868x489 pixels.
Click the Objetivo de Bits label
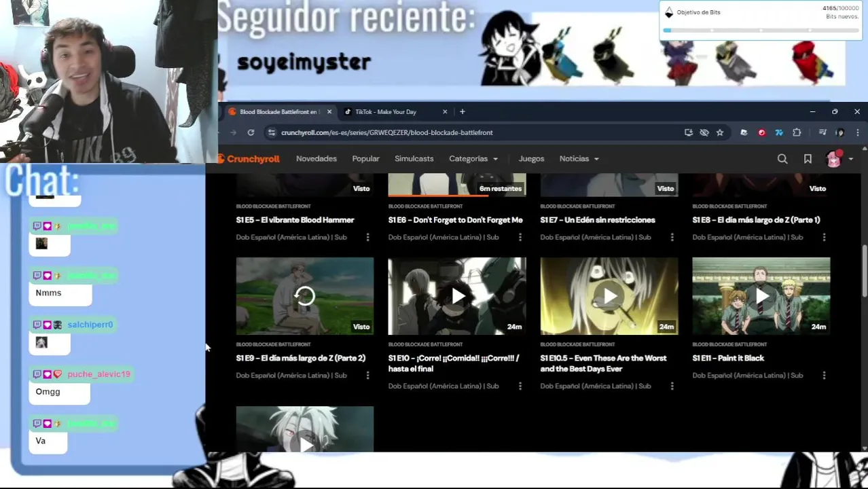[x=698, y=12]
